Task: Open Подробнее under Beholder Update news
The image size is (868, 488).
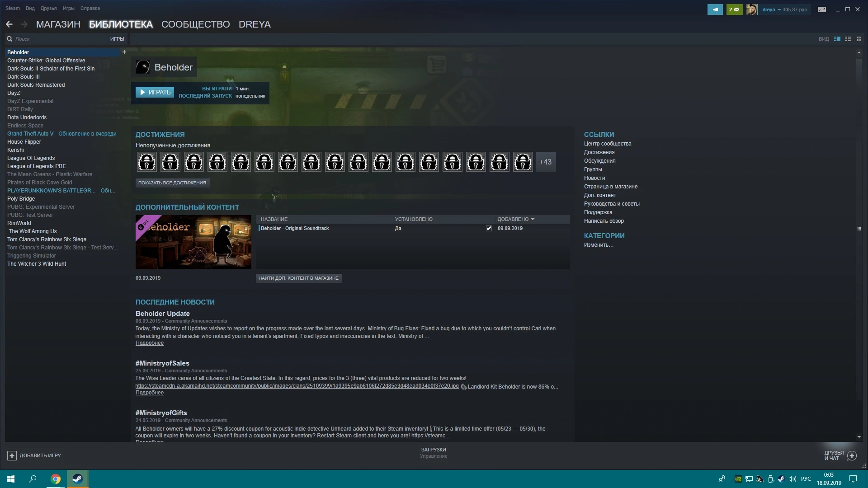Action: [x=150, y=343]
